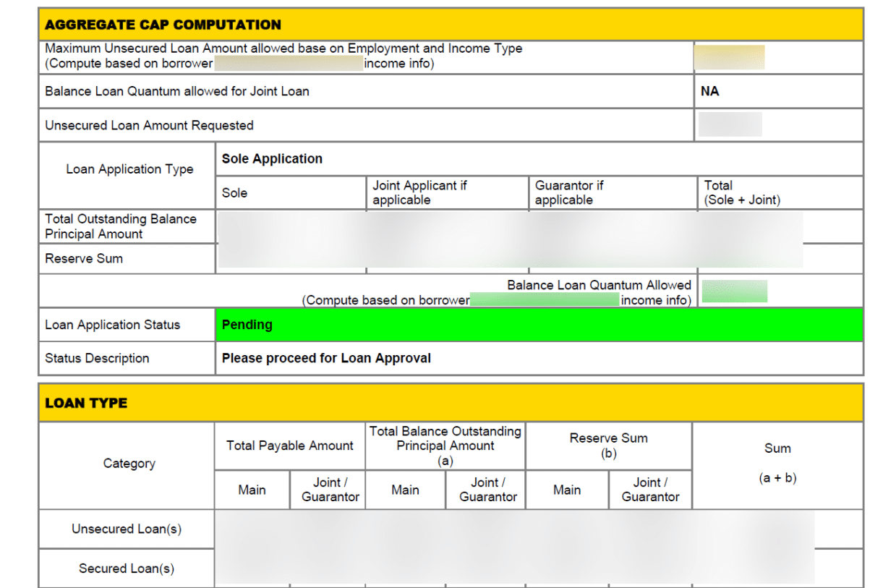Select the green Balance Loan Quantum Allowed value

pyautogui.click(x=735, y=291)
